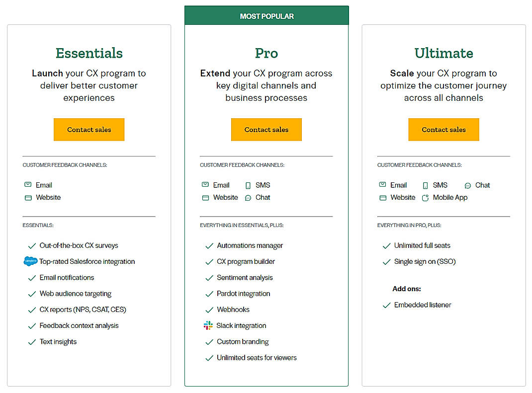Click the checkmark beside Sentiment analysis

(x=209, y=277)
